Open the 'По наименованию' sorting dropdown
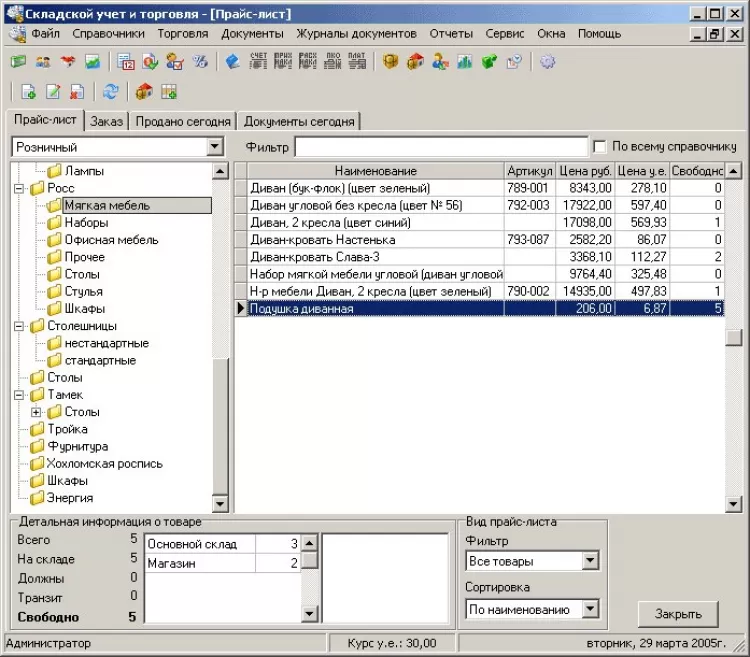Viewport: 750px width, 657px height. pyautogui.click(x=590, y=609)
